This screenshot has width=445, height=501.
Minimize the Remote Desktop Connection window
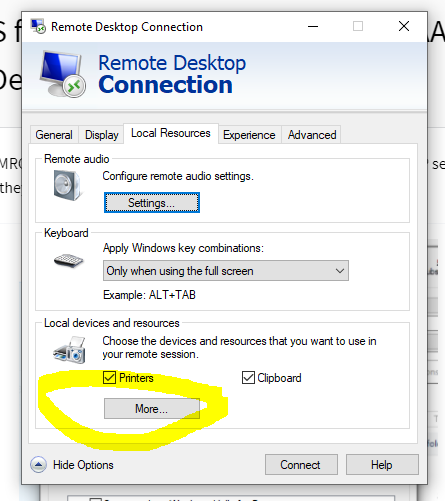(x=313, y=26)
